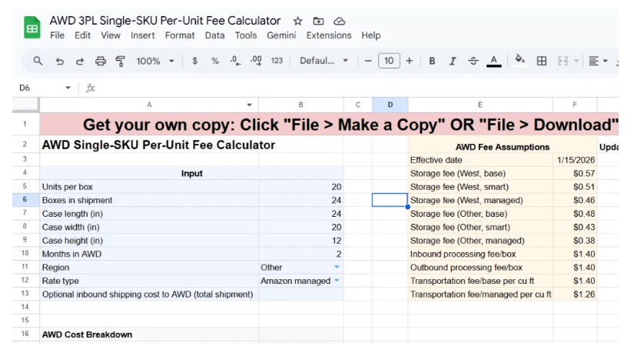The width and height of the screenshot is (644, 353).
Task: Open the text color picker
Action: 494,61
